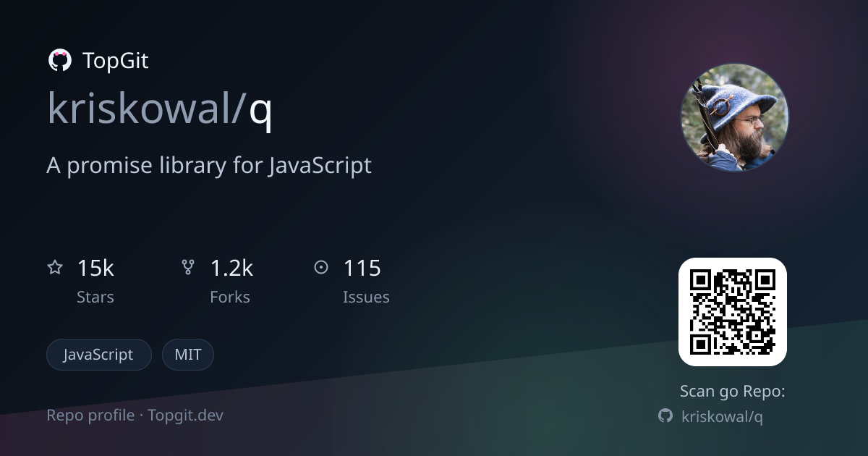
Task: Click the QR code image
Action: coord(733,312)
